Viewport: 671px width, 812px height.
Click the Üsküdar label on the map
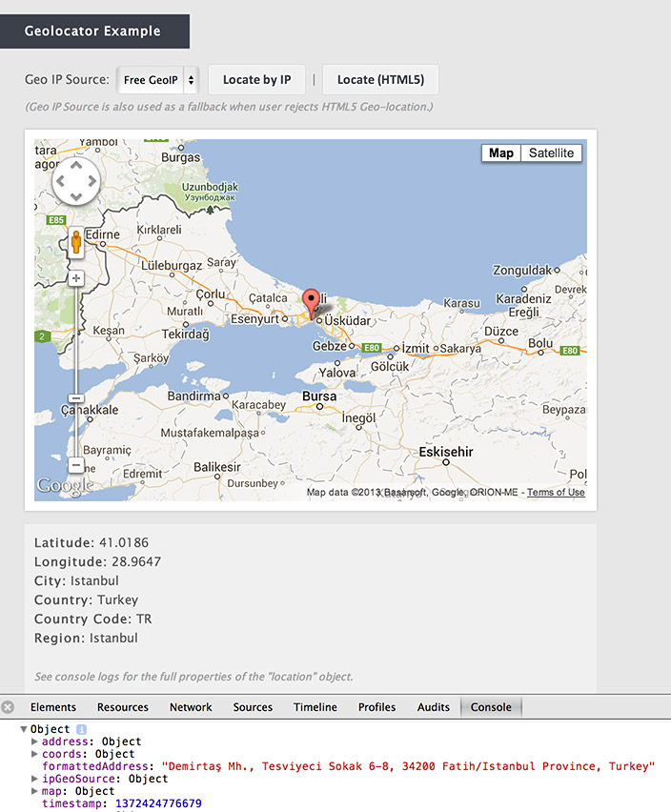[x=347, y=320]
